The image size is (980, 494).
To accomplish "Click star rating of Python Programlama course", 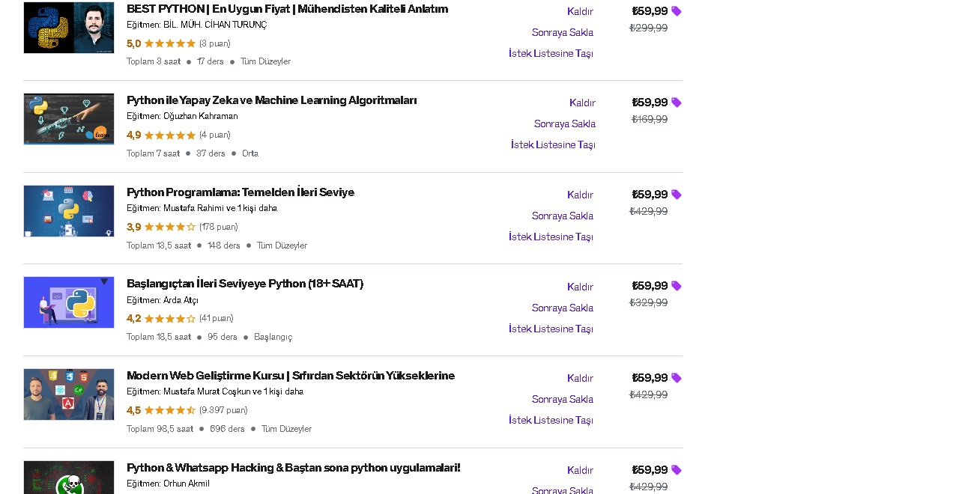I will 169,227.
